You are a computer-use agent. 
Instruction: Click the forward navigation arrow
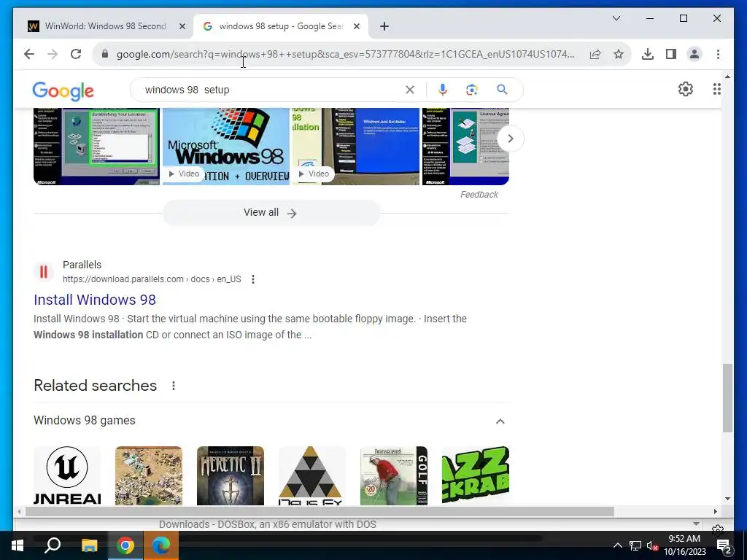[53, 54]
